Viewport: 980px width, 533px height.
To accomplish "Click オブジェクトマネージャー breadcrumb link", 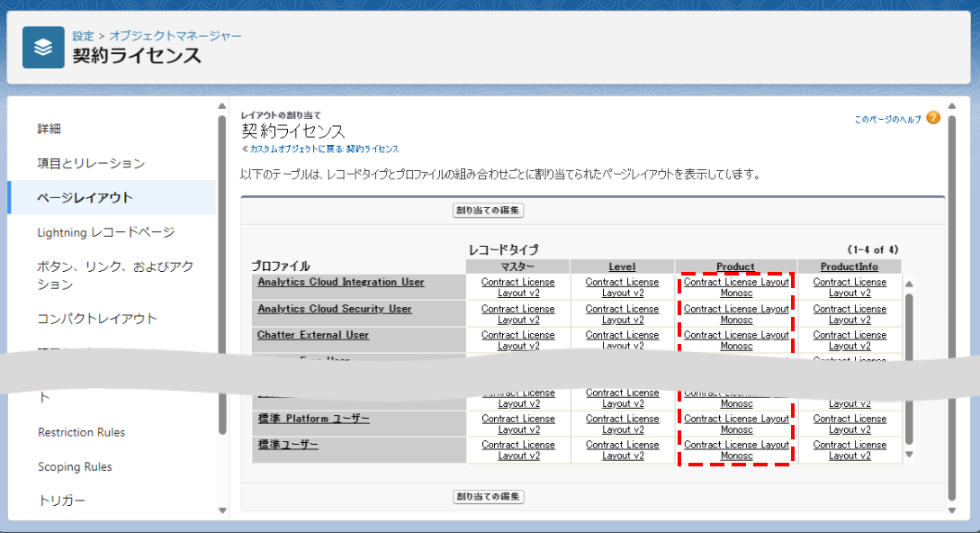I will [x=175, y=36].
